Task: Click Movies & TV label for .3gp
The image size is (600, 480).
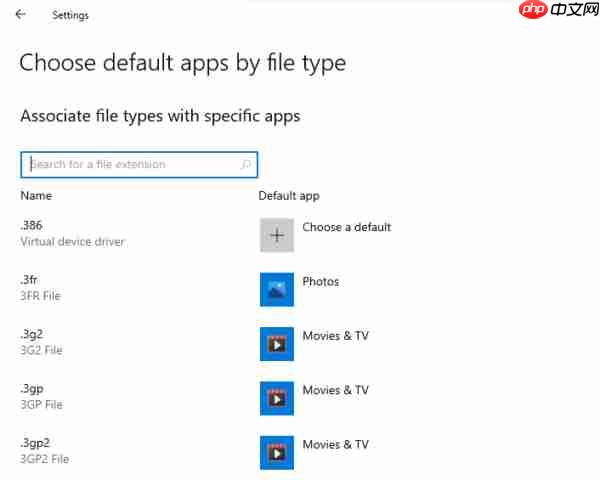Action: coord(335,390)
